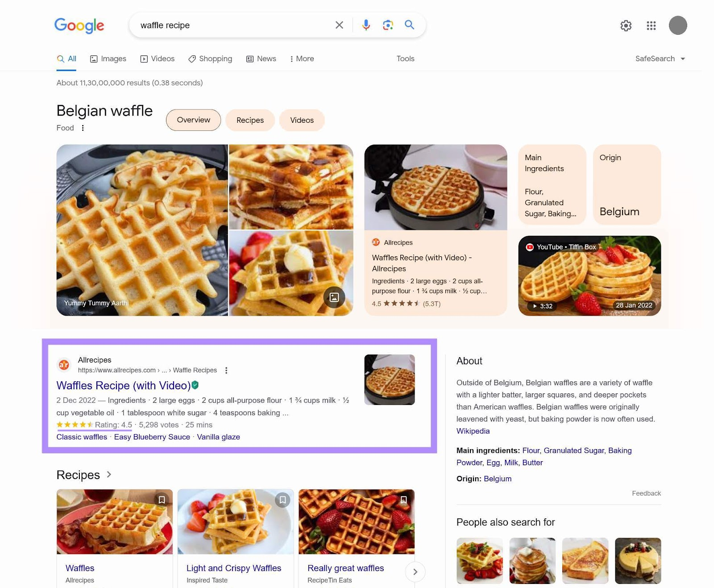The image size is (714, 588).
Task: Click the Feedback link in the About panel
Action: [x=646, y=493]
